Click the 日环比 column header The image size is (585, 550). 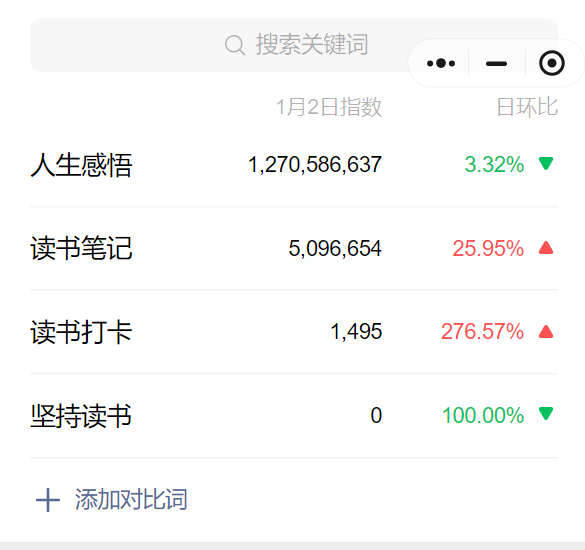pos(527,107)
